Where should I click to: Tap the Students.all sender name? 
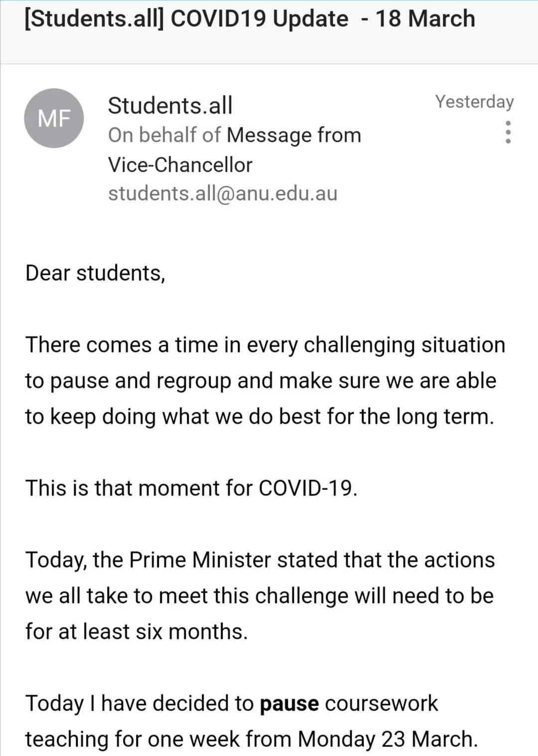(x=170, y=106)
